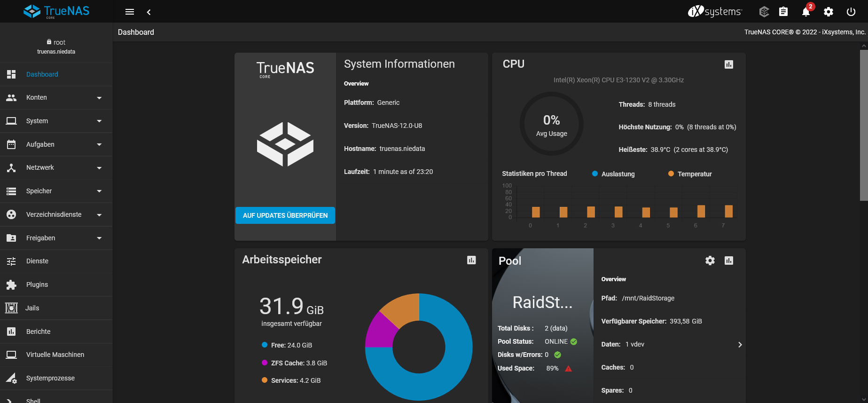Open Plugins menu item

tap(56, 284)
